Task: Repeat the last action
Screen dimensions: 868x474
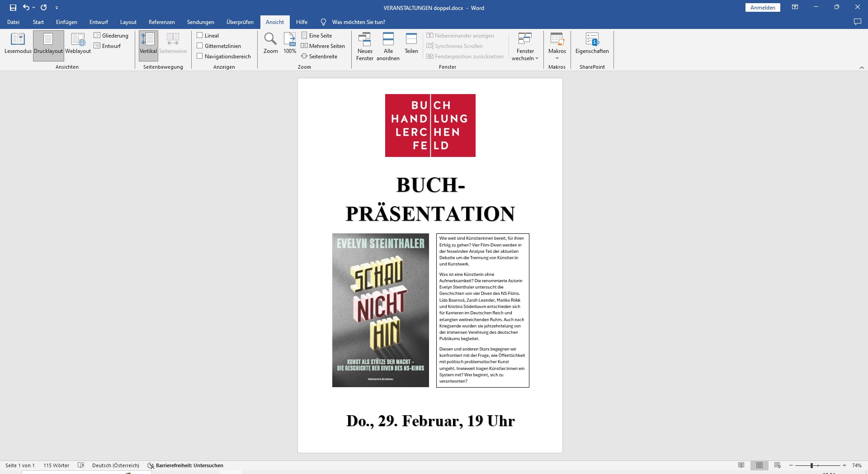Action: click(44, 8)
